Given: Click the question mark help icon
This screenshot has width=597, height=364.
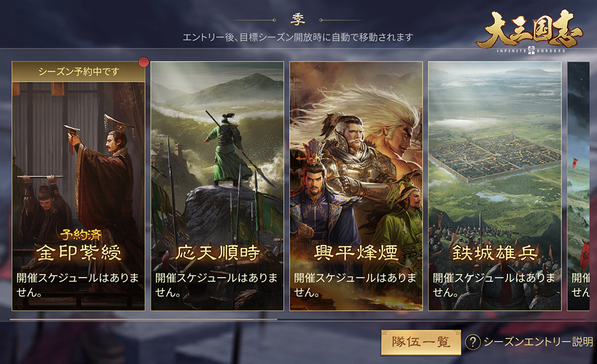Looking at the screenshot, I should click(473, 342).
